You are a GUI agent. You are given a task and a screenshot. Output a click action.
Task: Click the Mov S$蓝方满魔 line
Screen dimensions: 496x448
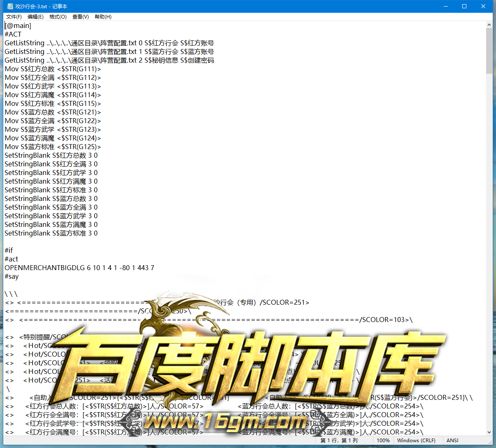pyautogui.click(x=53, y=138)
